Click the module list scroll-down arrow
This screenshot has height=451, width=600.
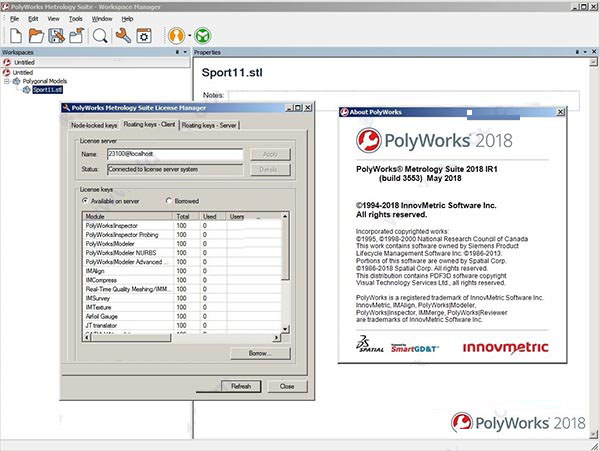point(285,329)
